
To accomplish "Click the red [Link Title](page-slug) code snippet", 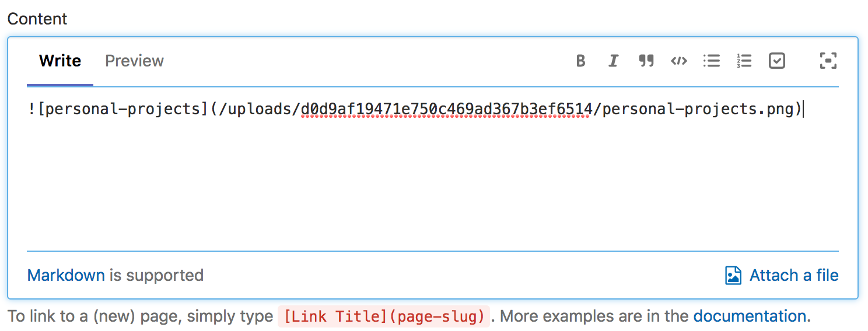I will tap(383, 316).
